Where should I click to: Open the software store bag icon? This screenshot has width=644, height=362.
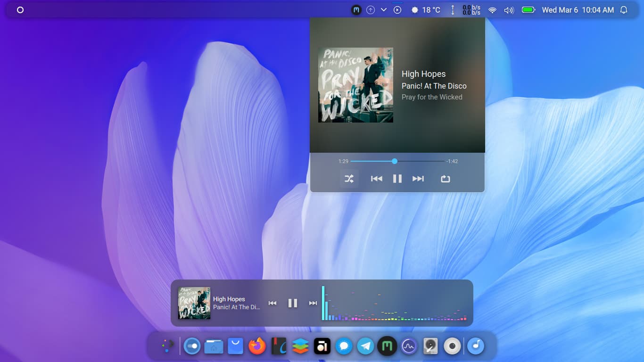click(236, 346)
